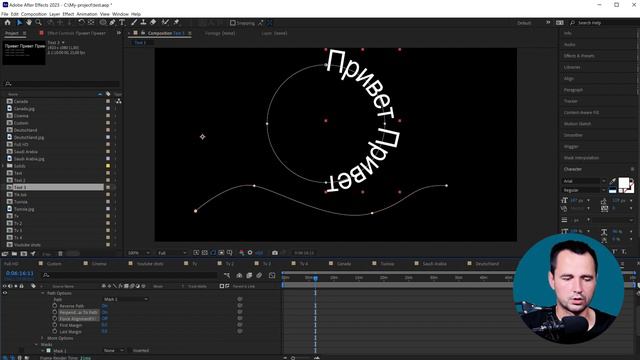This screenshot has width=640, height=360.
Task: Open the viewer magnification 100% dropdown
Action: point(139,253)
